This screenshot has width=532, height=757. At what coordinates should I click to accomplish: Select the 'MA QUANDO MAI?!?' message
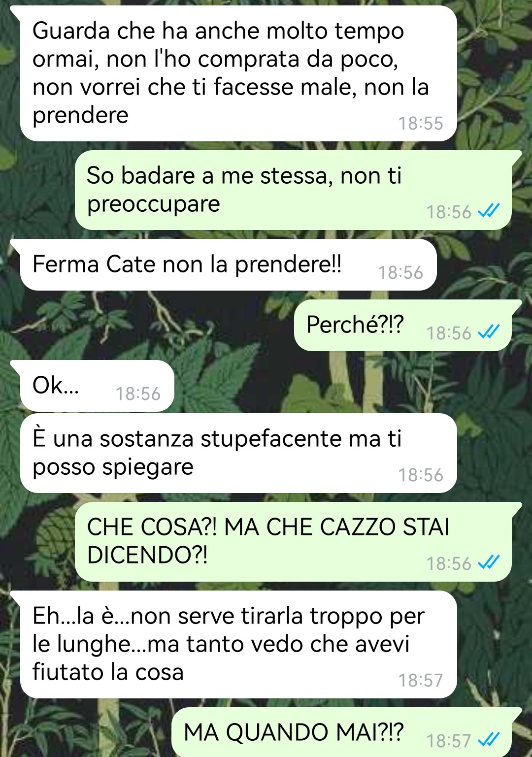(x=342, y=732)
